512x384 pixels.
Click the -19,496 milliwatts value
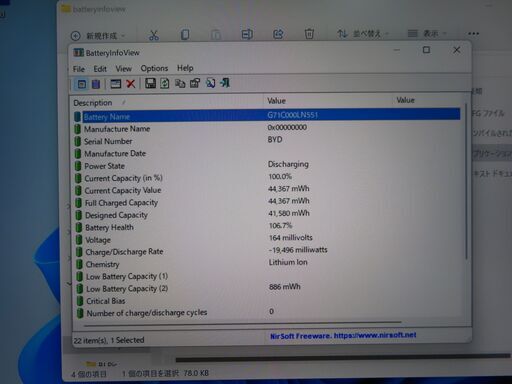point(298,250)
